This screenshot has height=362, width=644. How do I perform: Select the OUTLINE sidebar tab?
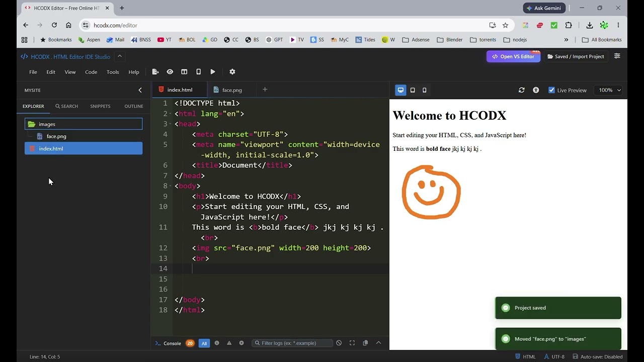(134, 106)
